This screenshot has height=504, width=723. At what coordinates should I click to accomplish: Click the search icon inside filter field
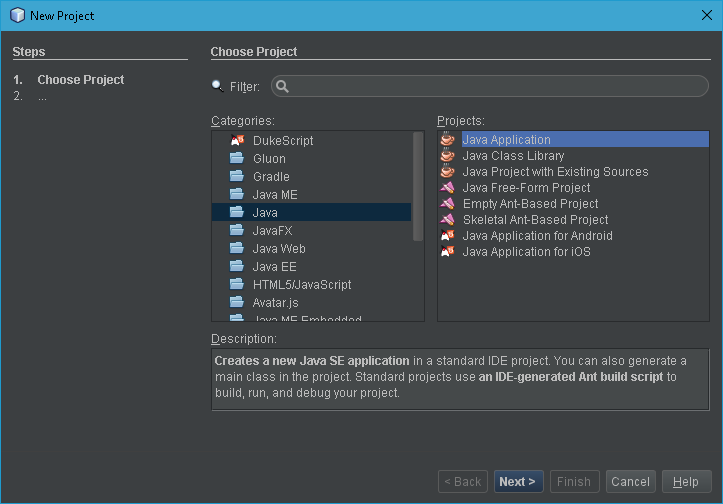(x=282, y=86)
